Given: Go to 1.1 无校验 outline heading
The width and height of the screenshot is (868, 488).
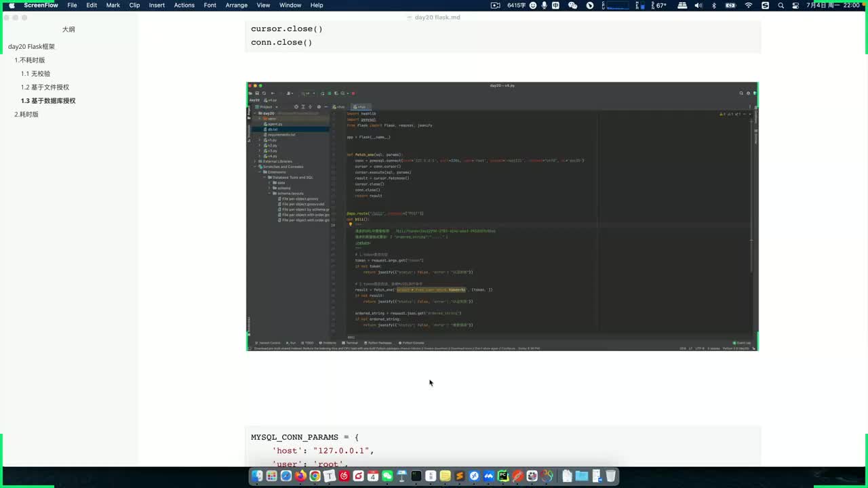Looking at the screenshot, I should click(35, 74).
